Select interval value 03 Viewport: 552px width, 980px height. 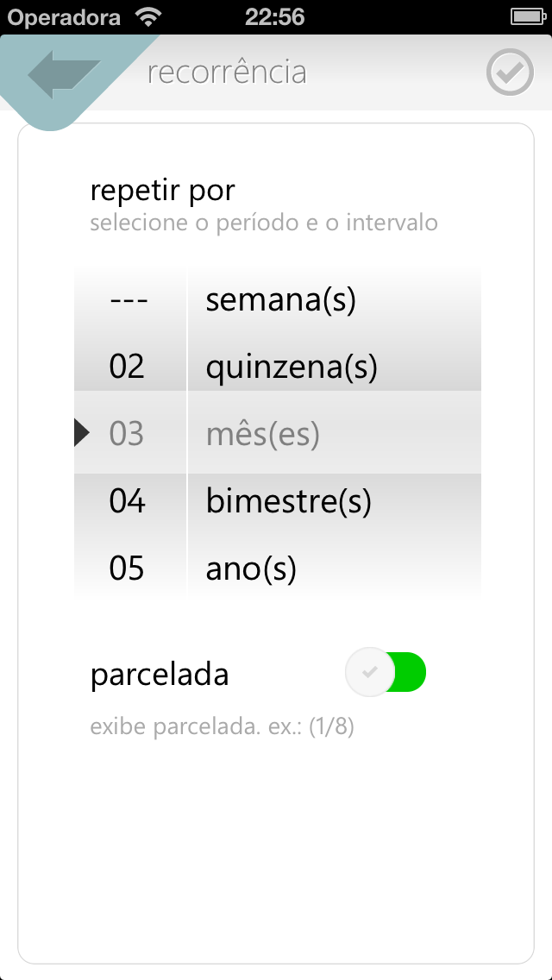click(127, 434)
